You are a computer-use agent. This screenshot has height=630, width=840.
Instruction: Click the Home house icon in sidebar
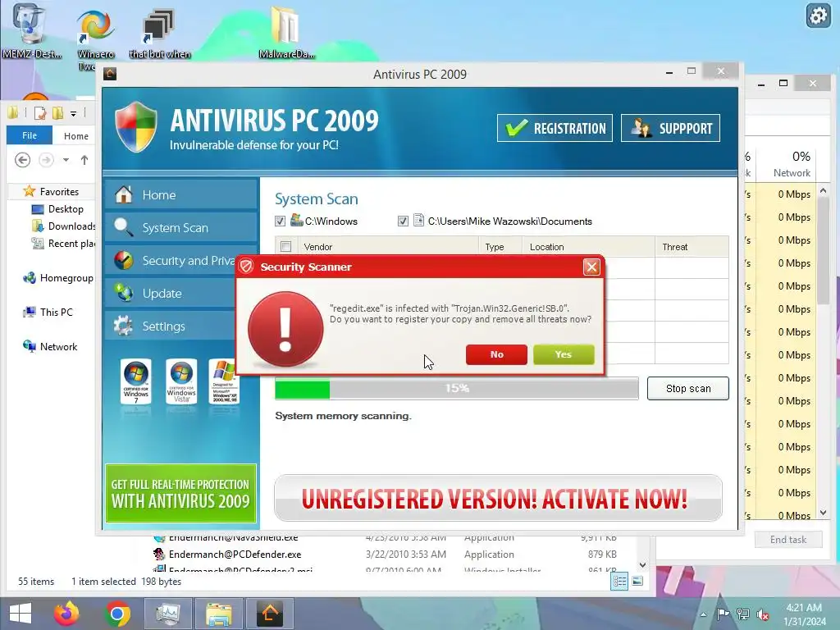124,194
